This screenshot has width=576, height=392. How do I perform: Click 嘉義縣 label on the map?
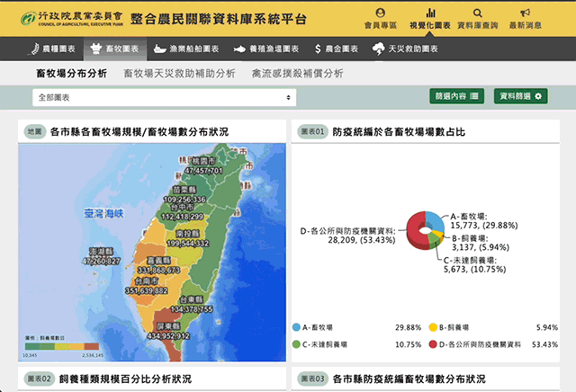tap(159, 261)
